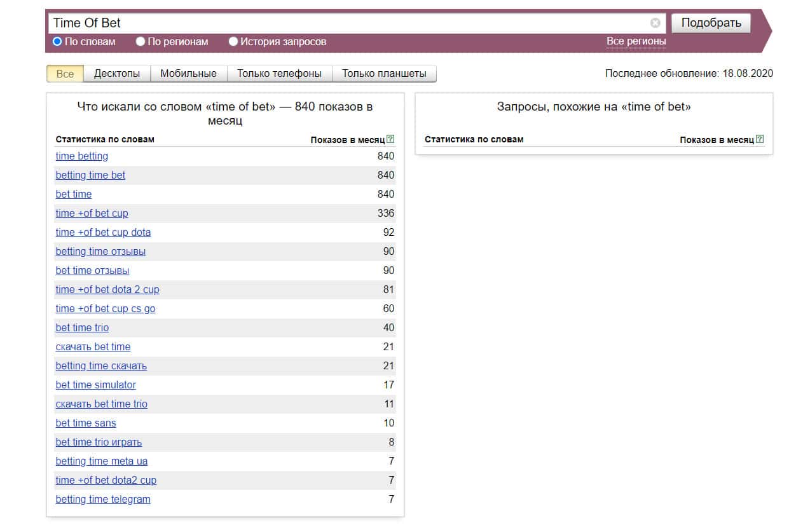Clear the search field with the X icon

(x=655, y=23)
